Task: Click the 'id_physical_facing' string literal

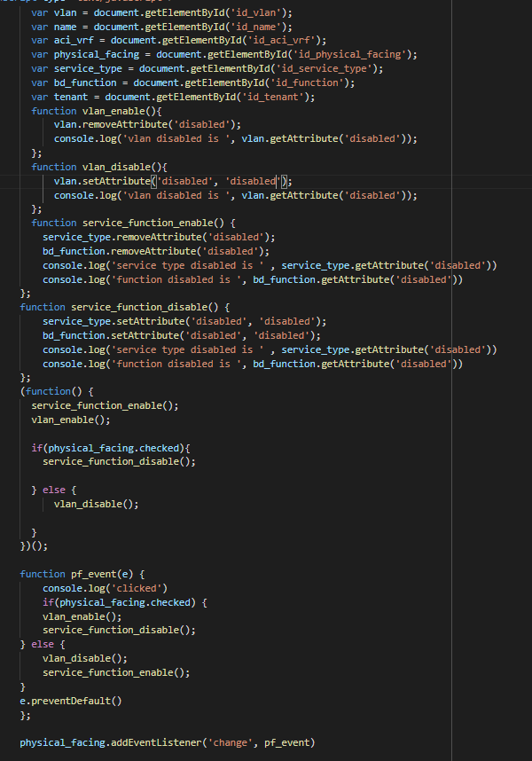Action: pyautogui.click(x=349, y=54)
